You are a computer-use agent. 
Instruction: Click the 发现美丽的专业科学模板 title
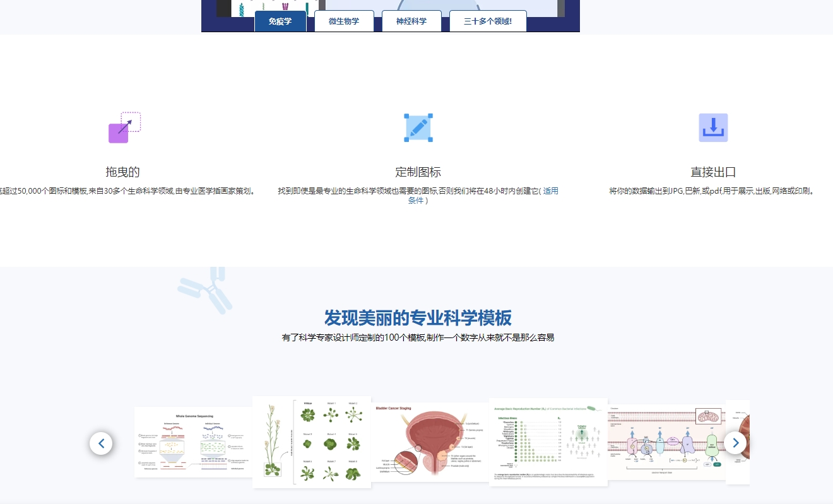pos(418,317)
